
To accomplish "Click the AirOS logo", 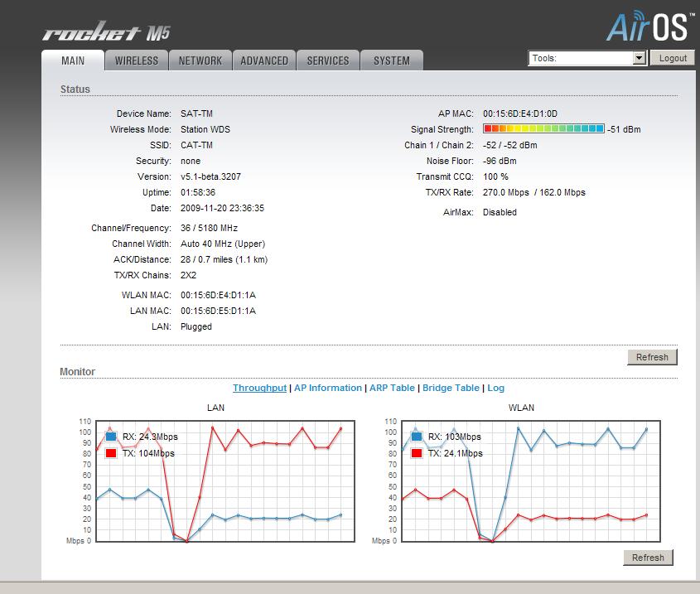I will pyautogui.click(x=647, y=26).
